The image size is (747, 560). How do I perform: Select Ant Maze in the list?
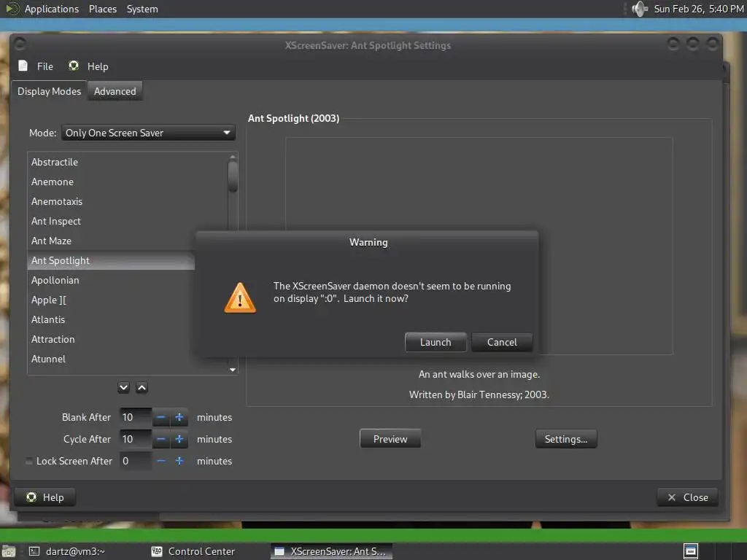click(x=111, y=241)
